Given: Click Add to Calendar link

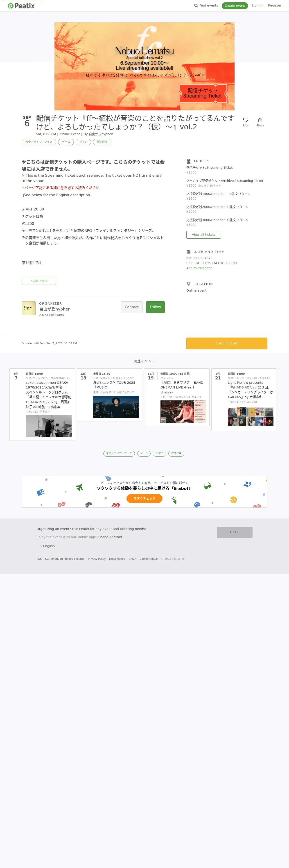Looking at the screenshot, I should [199, 268].
